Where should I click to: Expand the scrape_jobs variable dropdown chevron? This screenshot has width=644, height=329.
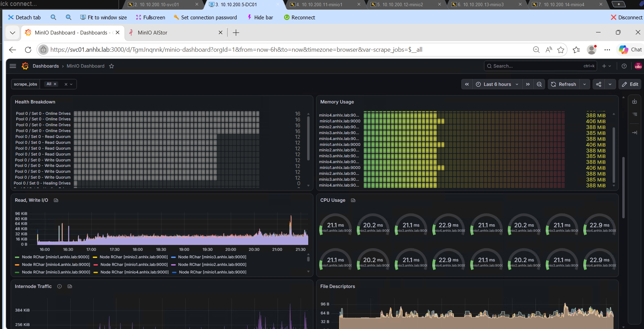point(71,84)
